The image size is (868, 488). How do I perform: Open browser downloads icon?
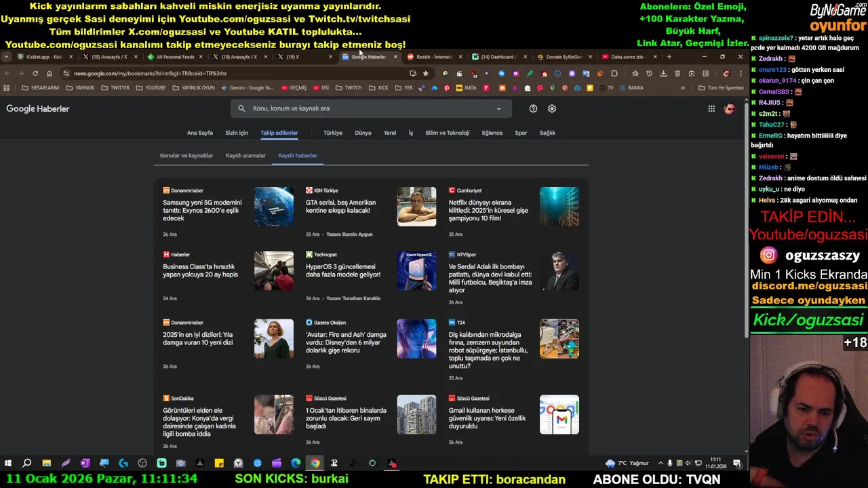(663, 73)
